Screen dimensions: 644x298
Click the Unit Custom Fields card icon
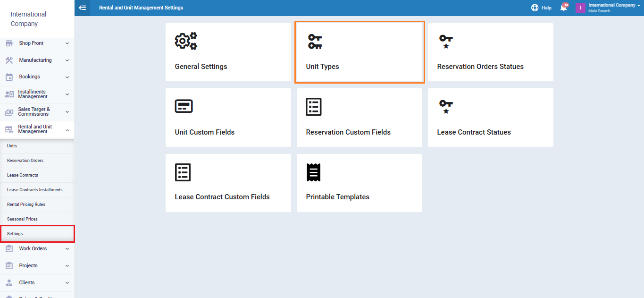pos(184,107)
